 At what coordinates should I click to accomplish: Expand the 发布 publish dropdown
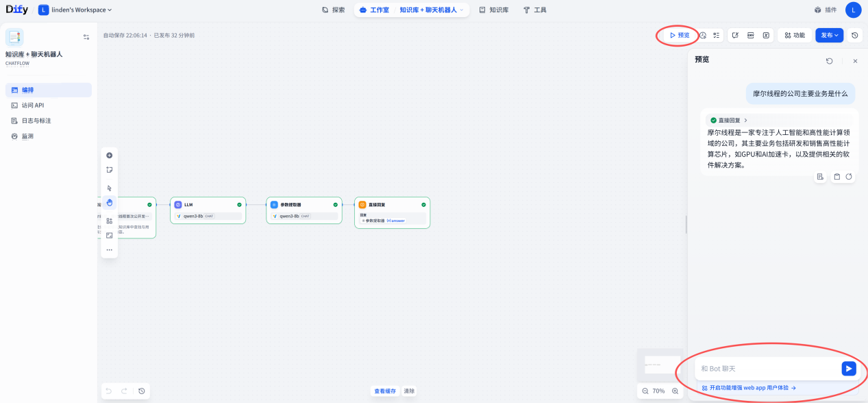coord(829,35)
